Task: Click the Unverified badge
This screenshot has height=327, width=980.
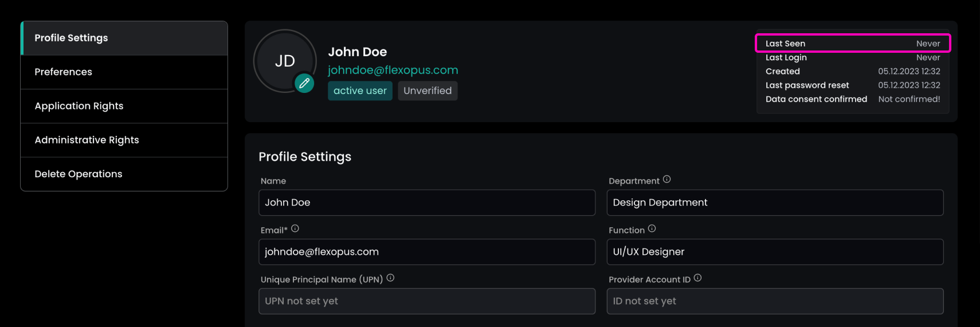Action: (x=428, y=91)
